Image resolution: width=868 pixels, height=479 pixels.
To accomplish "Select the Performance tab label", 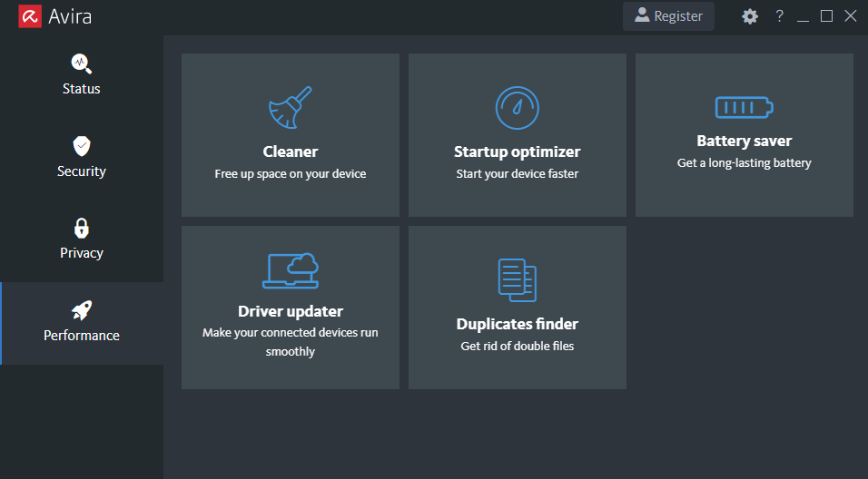I will point(82,335).
